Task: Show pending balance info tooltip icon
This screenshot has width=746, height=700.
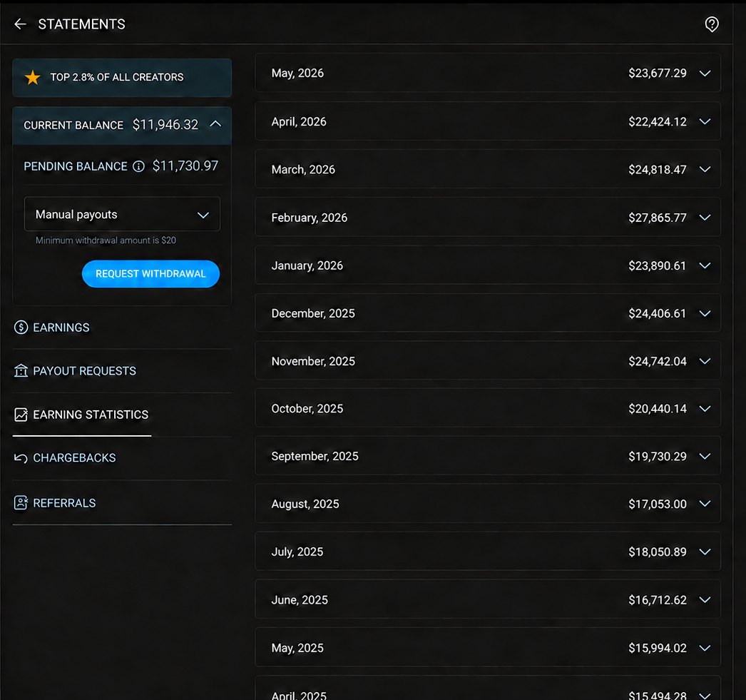Action: [x=138, y=166]
